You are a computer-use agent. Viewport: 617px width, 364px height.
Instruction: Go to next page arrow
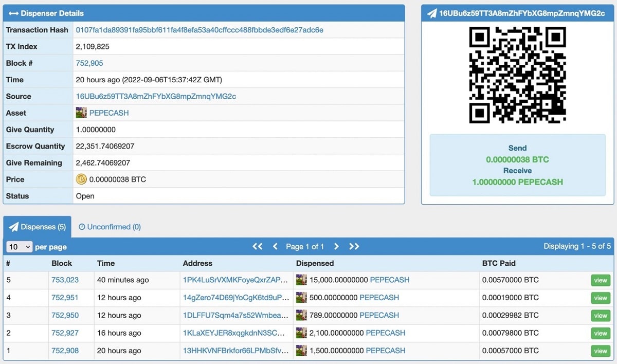point(336,246)
